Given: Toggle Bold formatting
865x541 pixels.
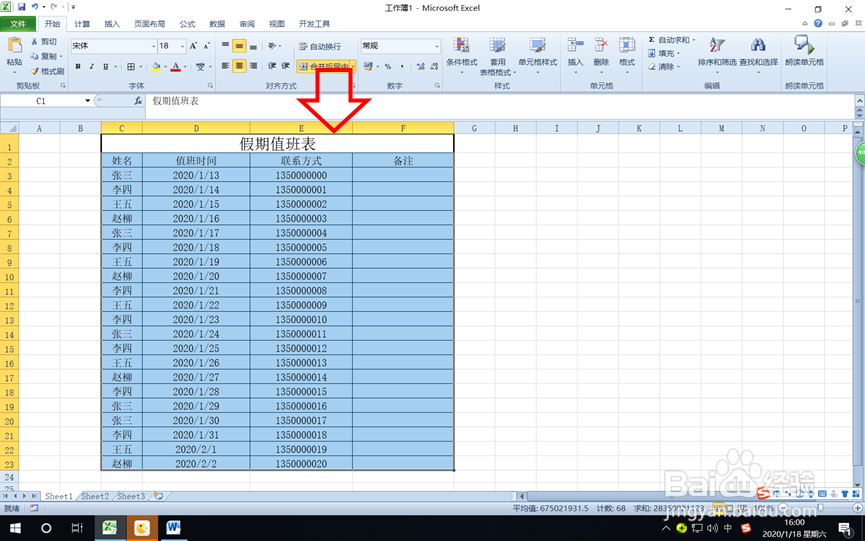Looking at the screenshot, I should (x=78, y=66).
